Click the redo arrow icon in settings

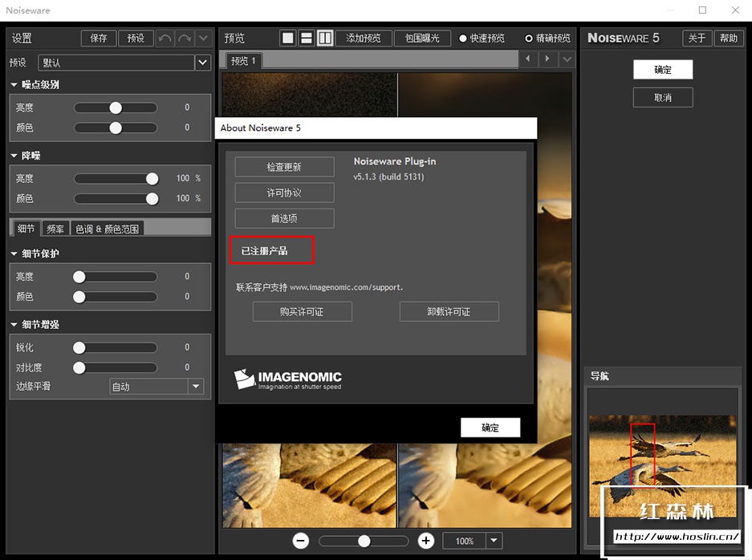(x=185, y=39)
